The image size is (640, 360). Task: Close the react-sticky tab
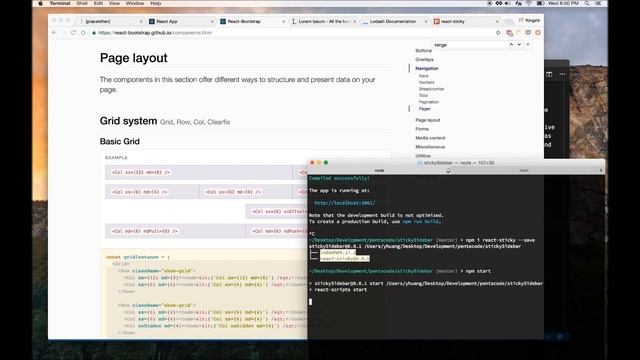(497, 21)
